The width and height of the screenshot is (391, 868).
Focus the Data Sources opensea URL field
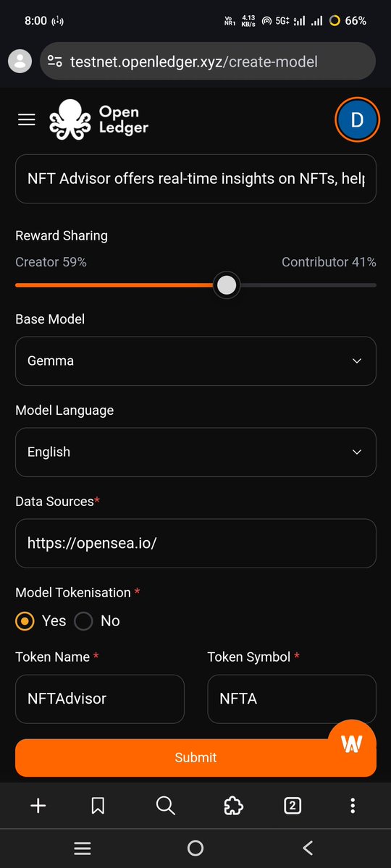(195, 543)
